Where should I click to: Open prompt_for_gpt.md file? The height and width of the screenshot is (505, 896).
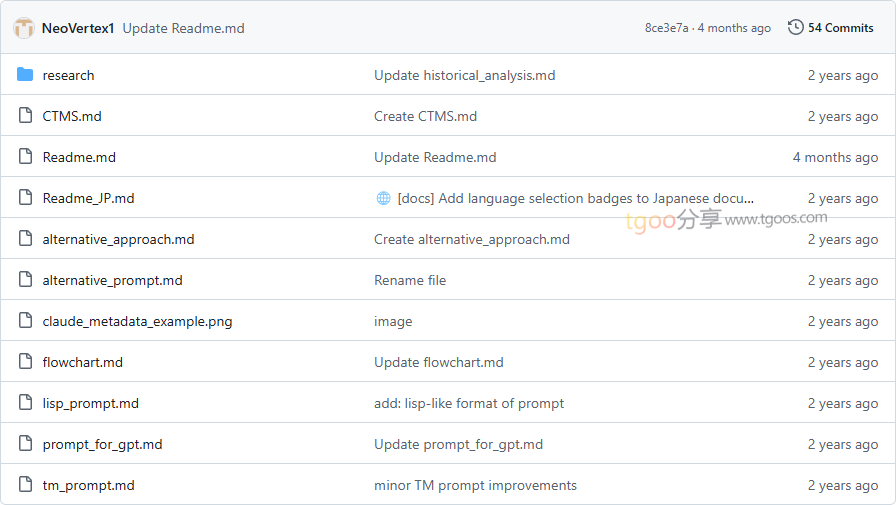[102, 444]
